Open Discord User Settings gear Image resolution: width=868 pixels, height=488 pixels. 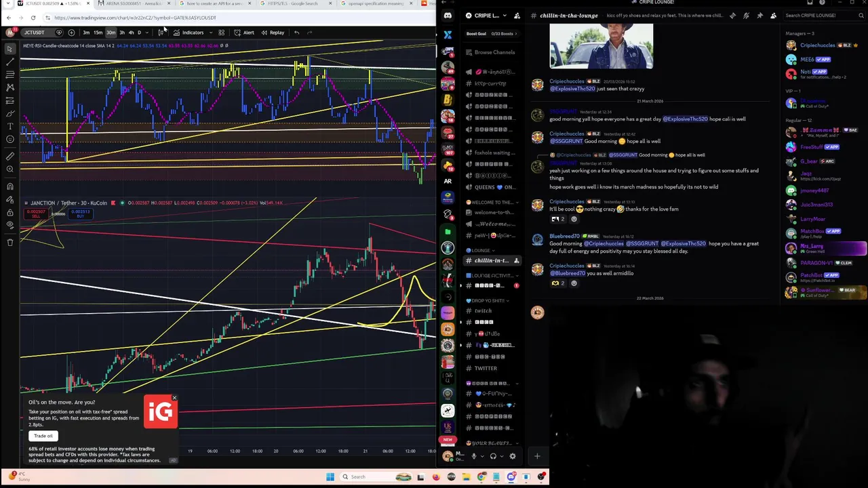point(512,456)
